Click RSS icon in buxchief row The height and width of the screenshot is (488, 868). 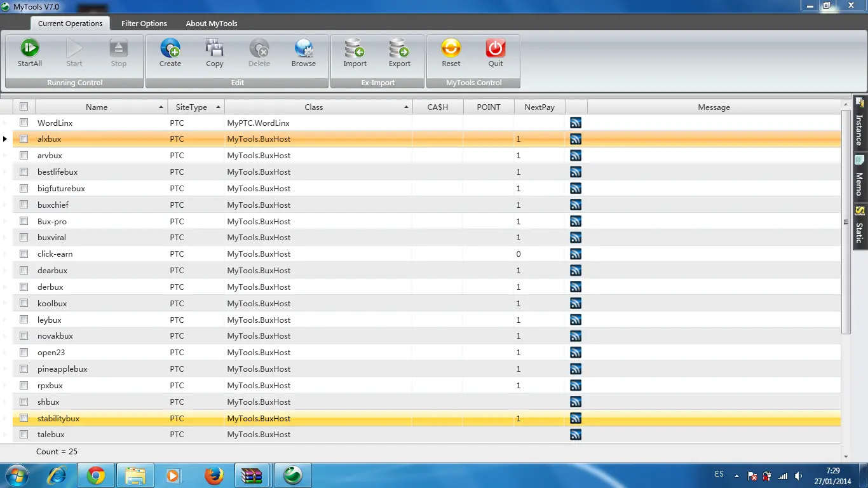point(576,205)
